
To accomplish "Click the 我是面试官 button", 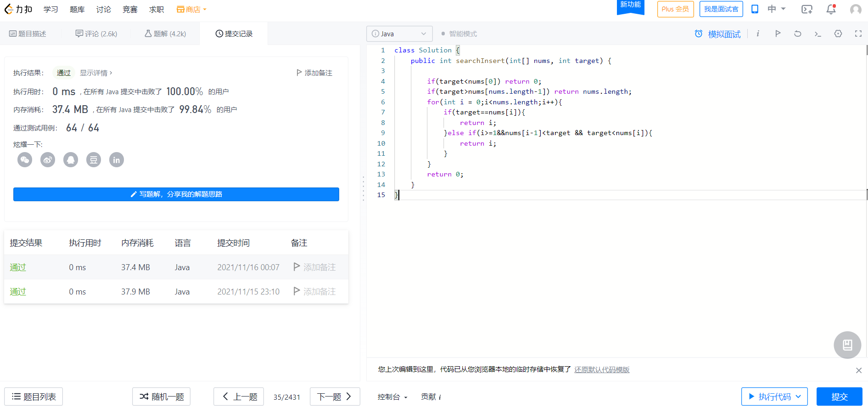I will (x=721, y=9).
